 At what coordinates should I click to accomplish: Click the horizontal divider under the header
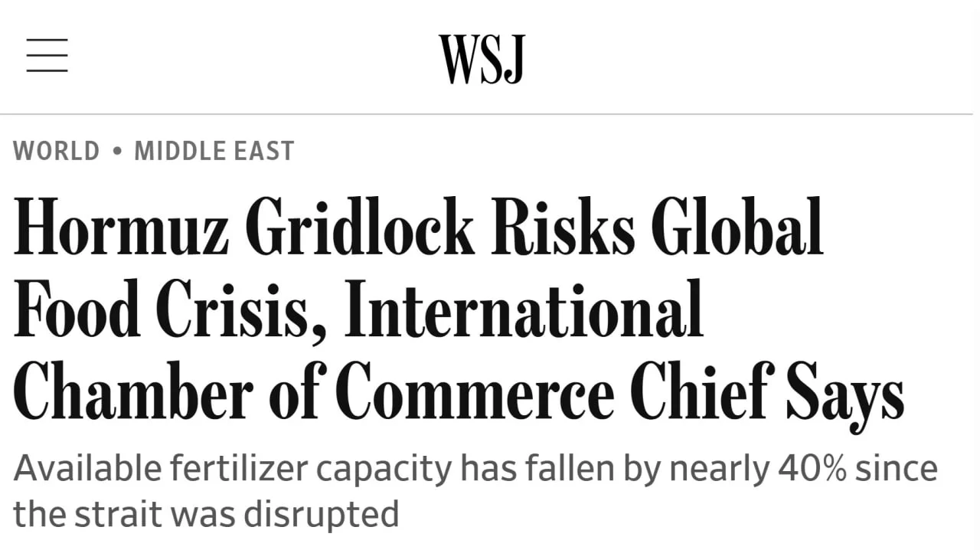486,114
